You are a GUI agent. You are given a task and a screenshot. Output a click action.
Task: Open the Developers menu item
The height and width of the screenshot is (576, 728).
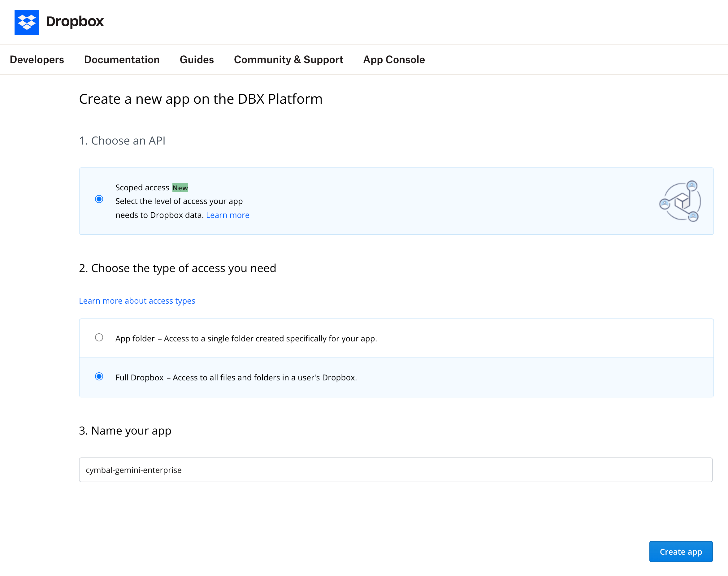(37, 59)
